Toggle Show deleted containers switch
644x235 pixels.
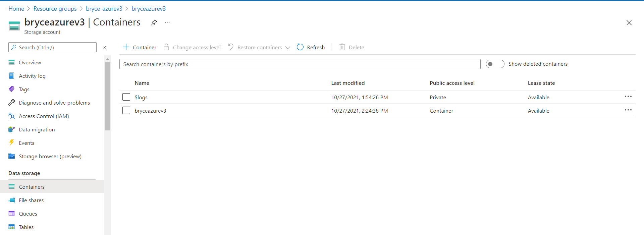[x=495, y=64]
